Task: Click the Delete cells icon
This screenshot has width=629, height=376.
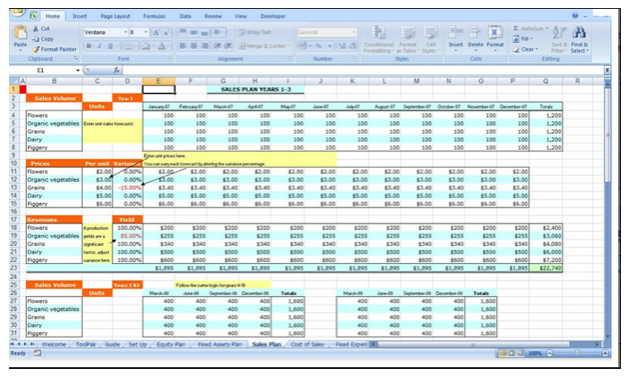Action: 475,32
